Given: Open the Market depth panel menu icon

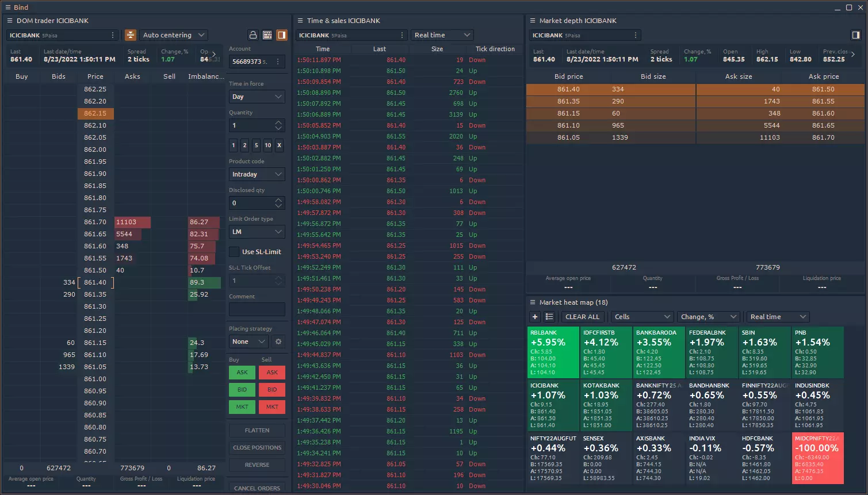Looking at the screenshot, I should [533, 21].
